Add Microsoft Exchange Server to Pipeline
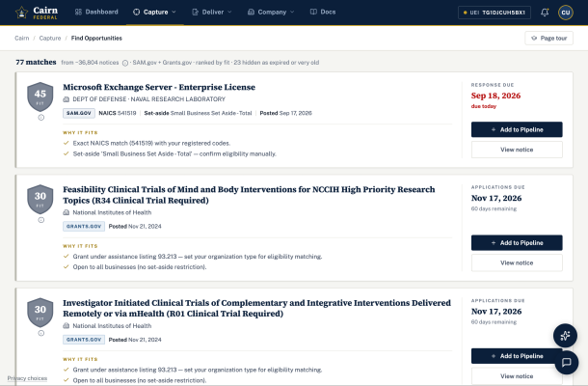 pyautogui.click(x=517, y=129)
